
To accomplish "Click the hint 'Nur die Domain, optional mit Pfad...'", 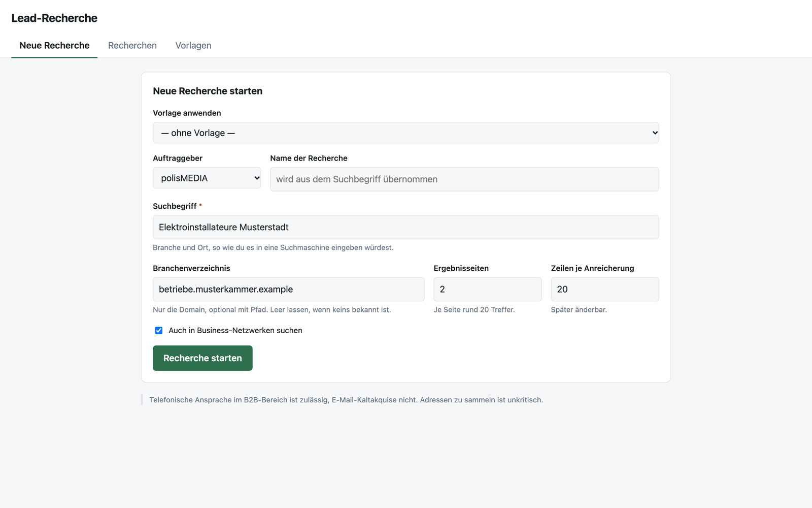I will 272,309.
